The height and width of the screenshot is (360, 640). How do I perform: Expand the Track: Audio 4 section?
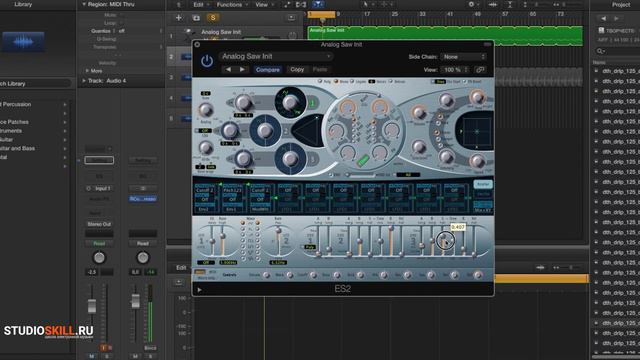pyautogui.click(x=84, y=81)
